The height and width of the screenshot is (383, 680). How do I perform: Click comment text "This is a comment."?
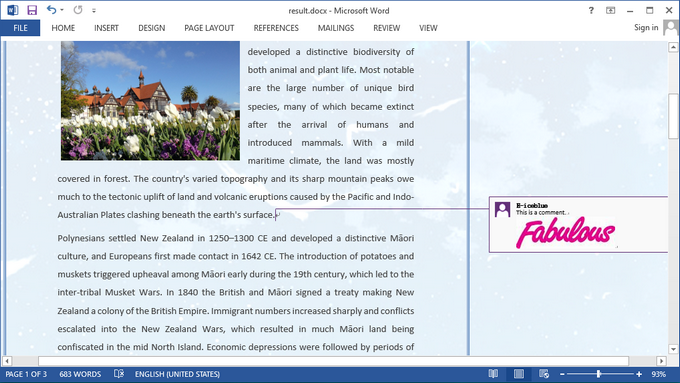(x=541, y=213)
